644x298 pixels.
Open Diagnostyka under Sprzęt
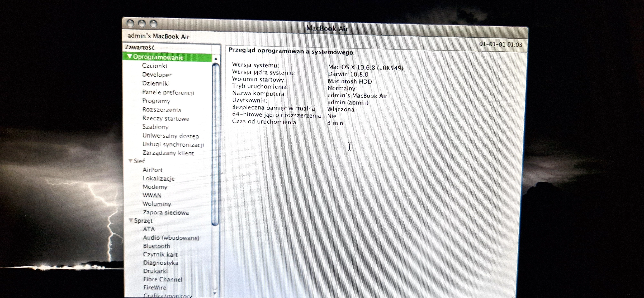[x=161, y=263]
